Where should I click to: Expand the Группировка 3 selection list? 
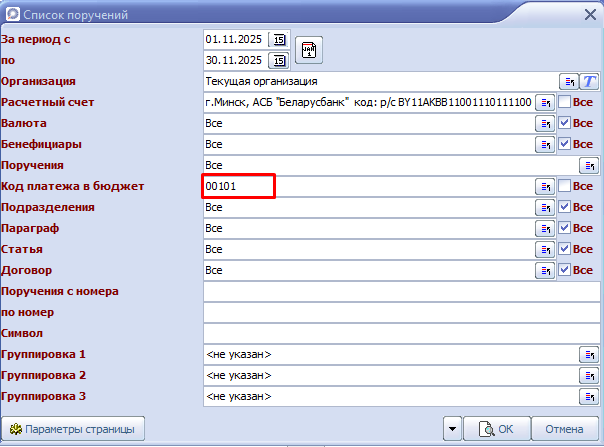pyautogui.click(x=589, y=396)
